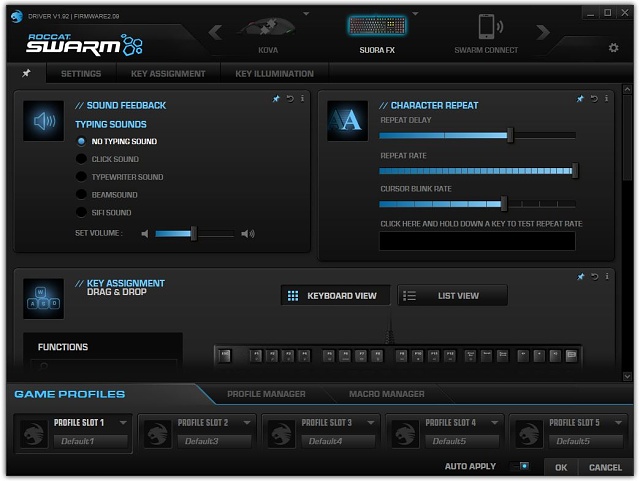The height and width of the screenshot is (481, 640).
Task: Switch to the Macro Manager tab
Action: click(x=387, y=394)
